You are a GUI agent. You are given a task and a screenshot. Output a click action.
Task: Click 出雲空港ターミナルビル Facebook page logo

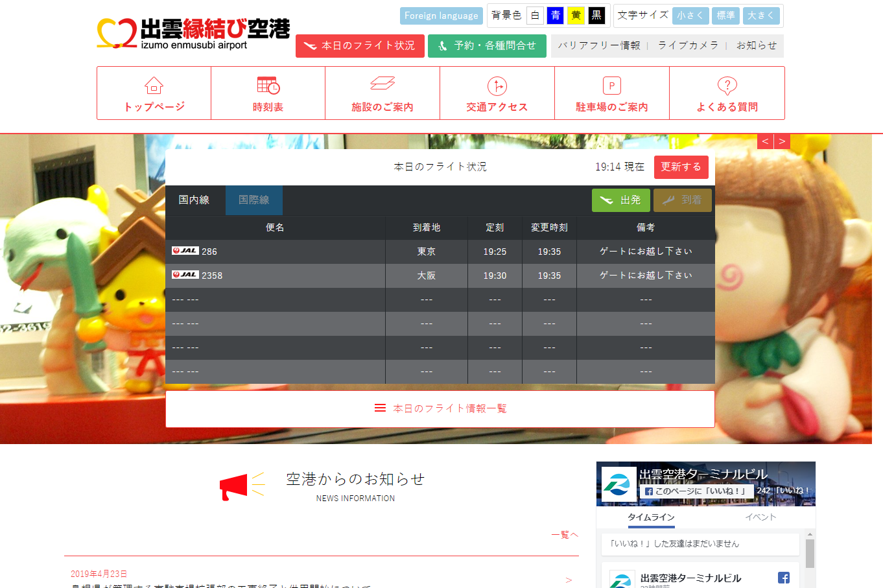coord(618,484)
